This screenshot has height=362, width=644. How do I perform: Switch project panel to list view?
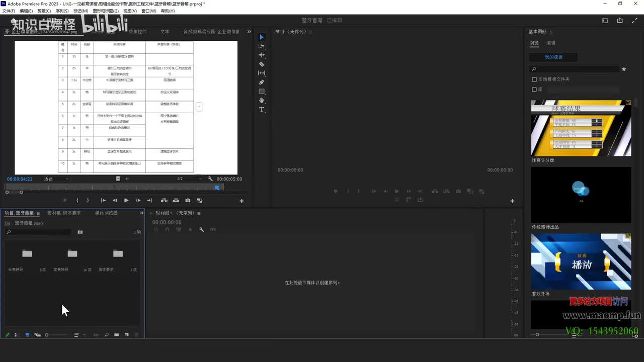(x=17, y=335)
